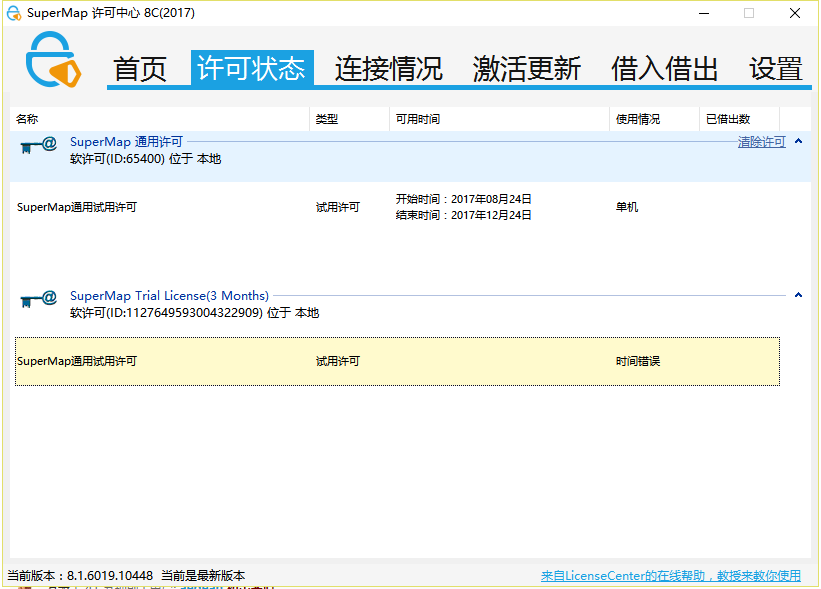Screen dimensions: 821x589
Task: Collapse the SuperMap Trial License(3 Months) group
Action: [798, 295]
